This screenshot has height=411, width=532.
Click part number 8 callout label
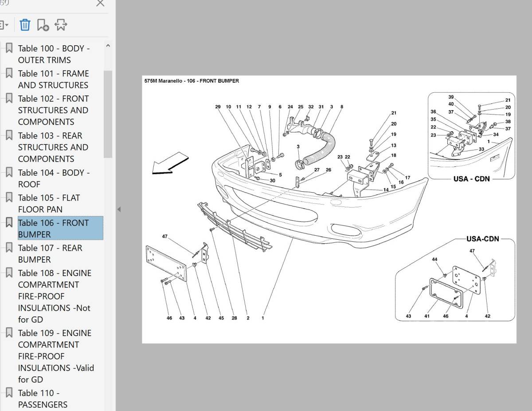tap(342, 107)
